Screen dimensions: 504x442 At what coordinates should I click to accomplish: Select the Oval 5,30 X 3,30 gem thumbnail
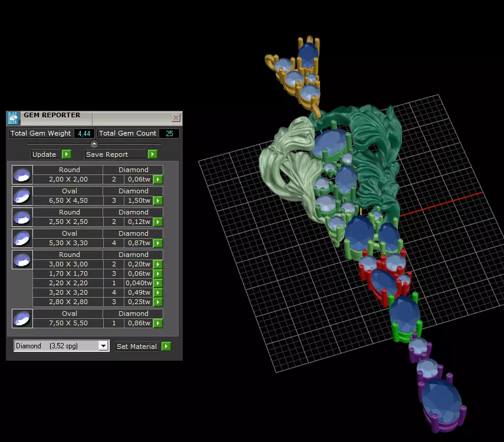22,239
